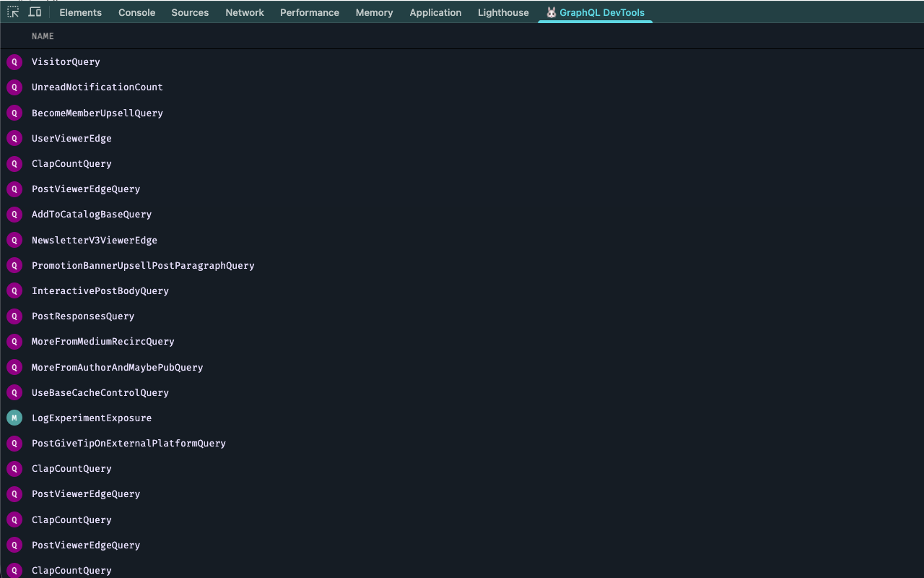
Task: View the InteractivePostBodyQuery operation name
Action: [100, 290]
